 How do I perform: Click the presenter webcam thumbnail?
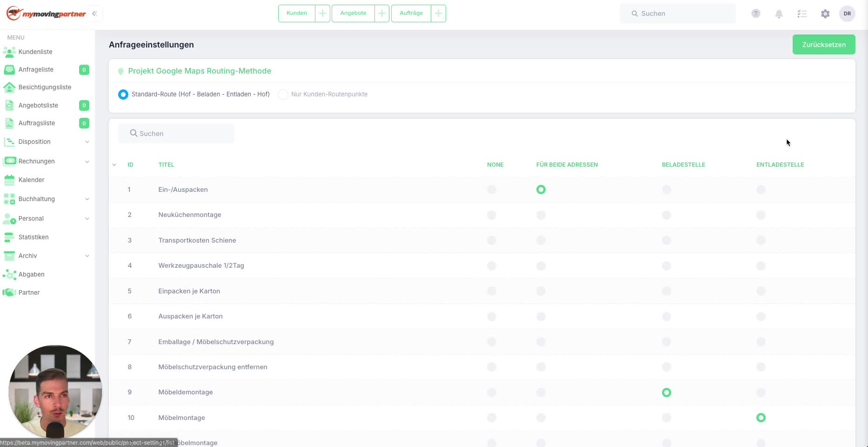click(x=55, y=391)
